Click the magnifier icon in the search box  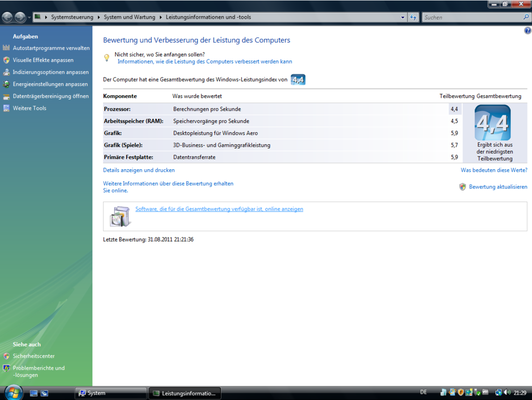526,17
